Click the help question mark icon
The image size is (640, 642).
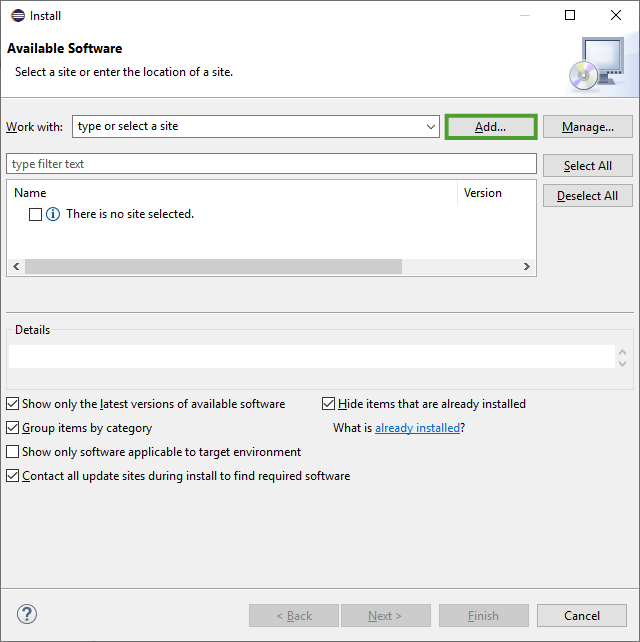coord(27,614)
